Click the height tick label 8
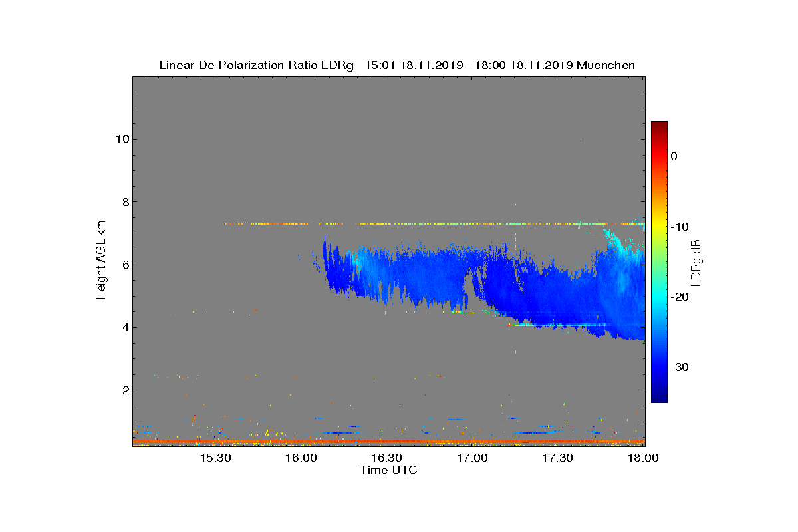The image size is (798, 532). coord(125,201)
